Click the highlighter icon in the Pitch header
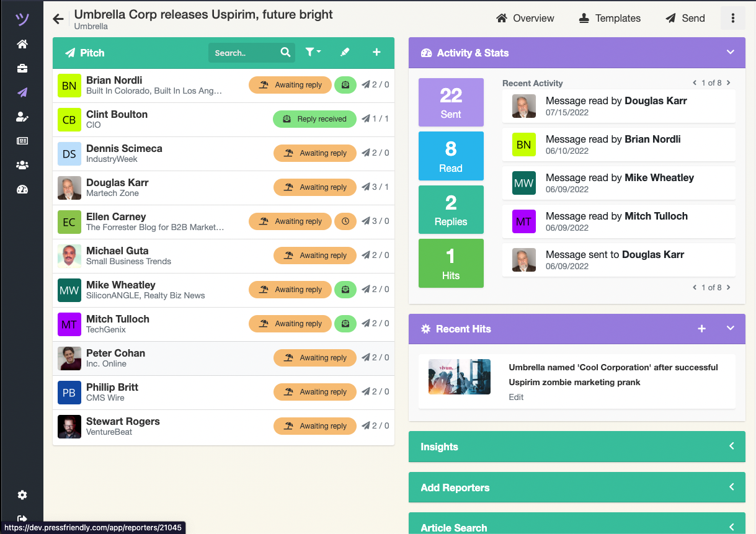 click(x=345, y=53)
